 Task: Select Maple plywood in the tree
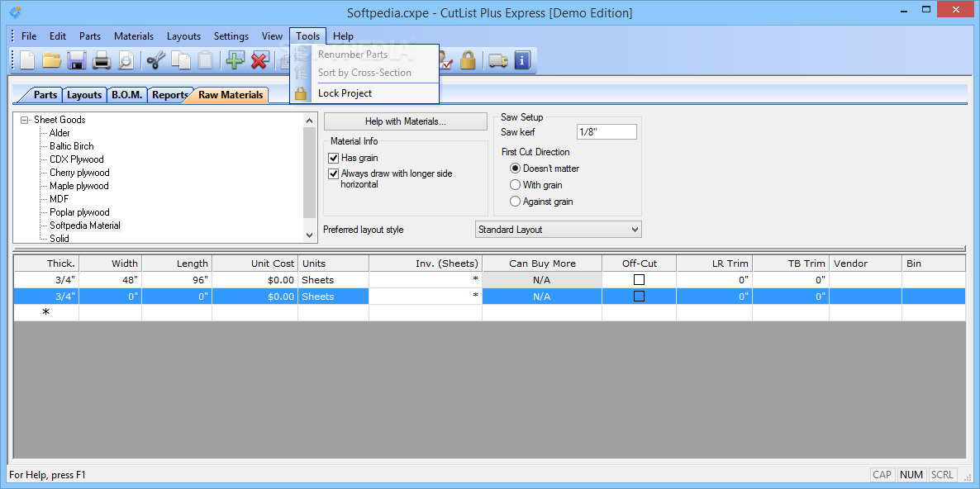[79, 186]
